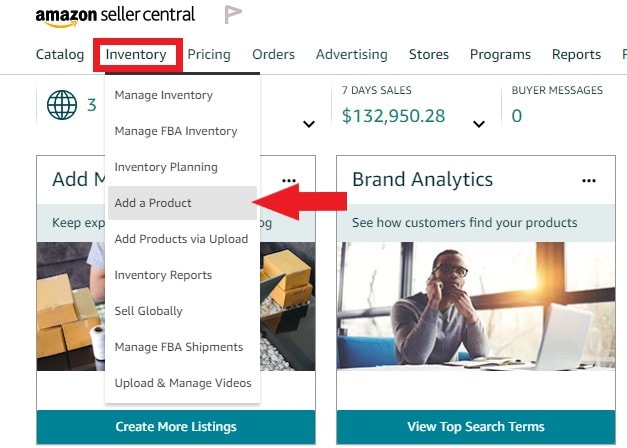
Task: Click the $132,950.28 sales amount
Action: coord(393,116)
